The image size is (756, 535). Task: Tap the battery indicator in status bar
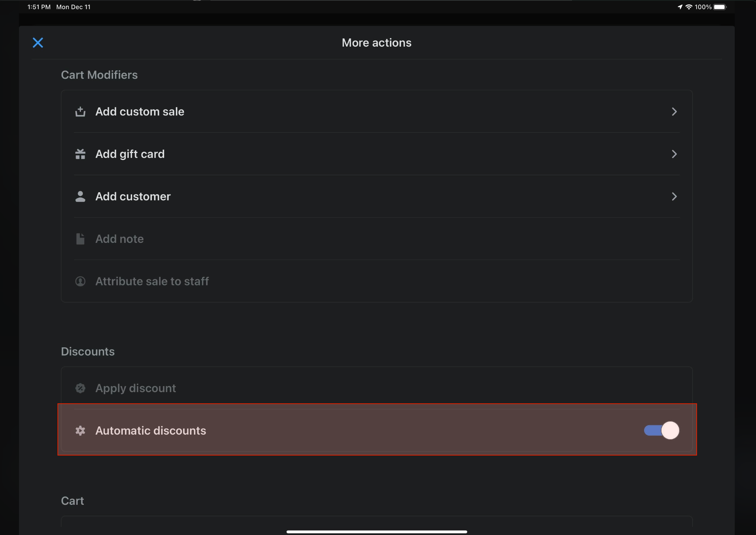point(720,7)
